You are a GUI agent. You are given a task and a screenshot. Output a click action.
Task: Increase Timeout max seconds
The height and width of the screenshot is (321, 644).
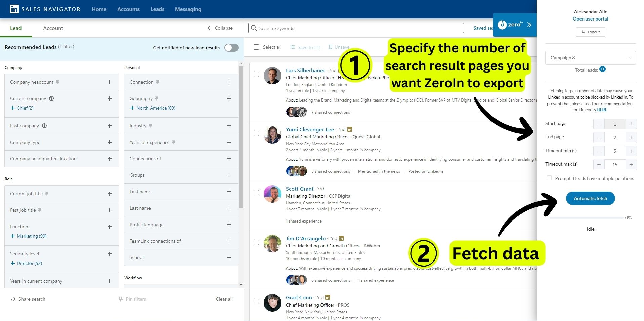(x=631, y=164)
